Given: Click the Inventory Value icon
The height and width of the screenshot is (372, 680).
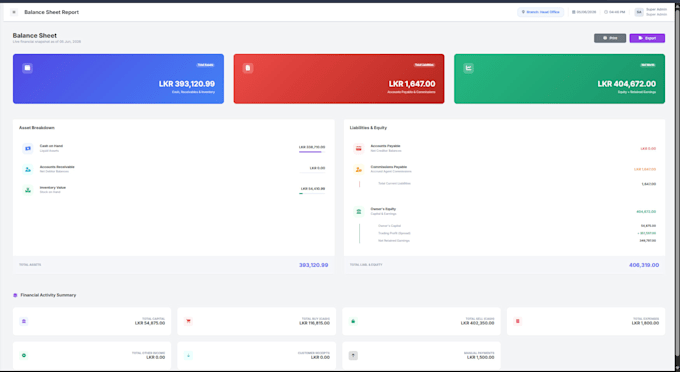Looking at the screenshot, I should [x=28, y=190].
